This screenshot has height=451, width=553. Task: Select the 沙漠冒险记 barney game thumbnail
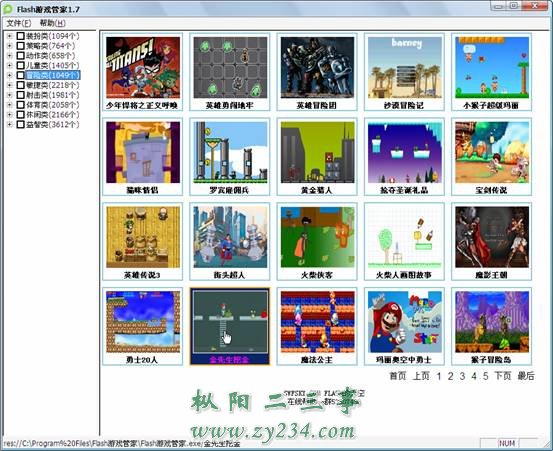[405, 68]
